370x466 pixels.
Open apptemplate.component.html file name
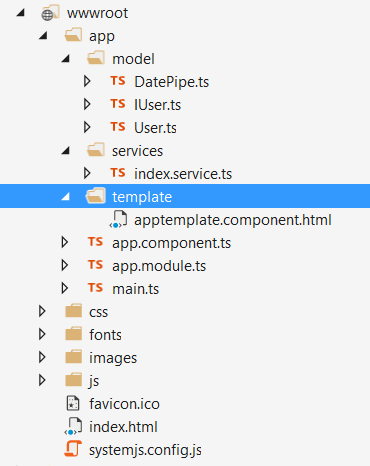(233, 220)
